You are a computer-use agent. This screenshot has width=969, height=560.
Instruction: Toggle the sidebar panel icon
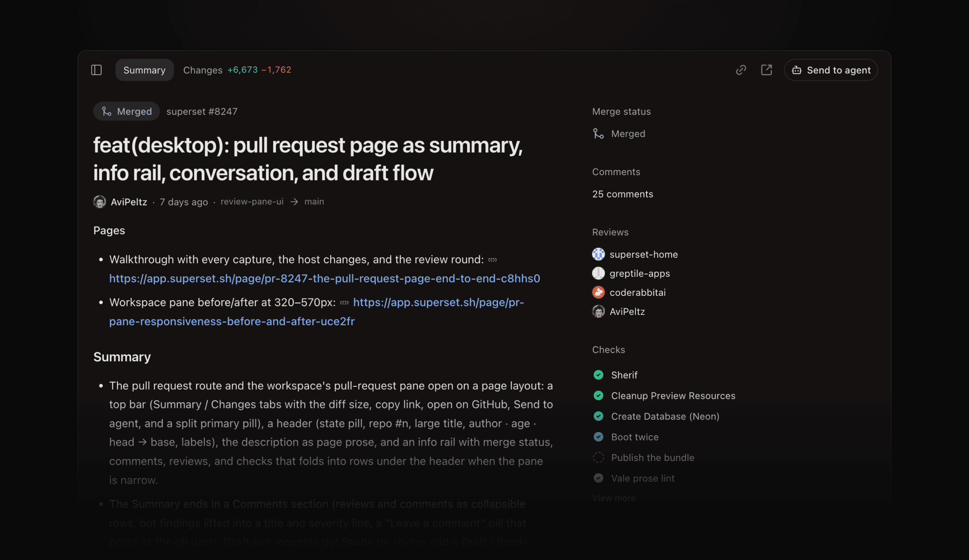tap(96, 70)
